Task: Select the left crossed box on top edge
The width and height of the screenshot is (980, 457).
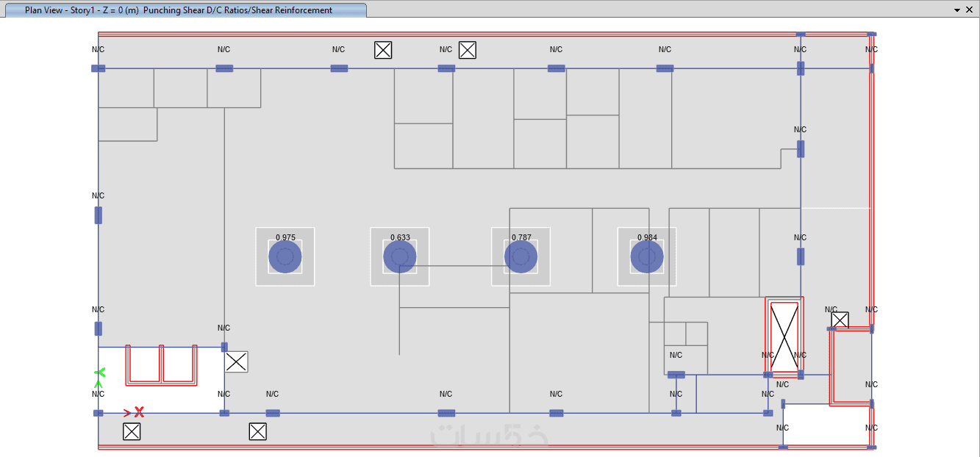Action: click(383, 50)
